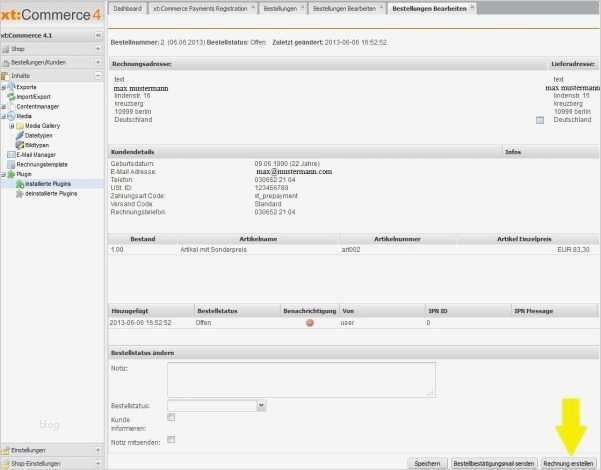Image resolution: width=601 pixels, height=470 pixels.
Task: Click the Speichern button
Action: (x=427, y=463)
